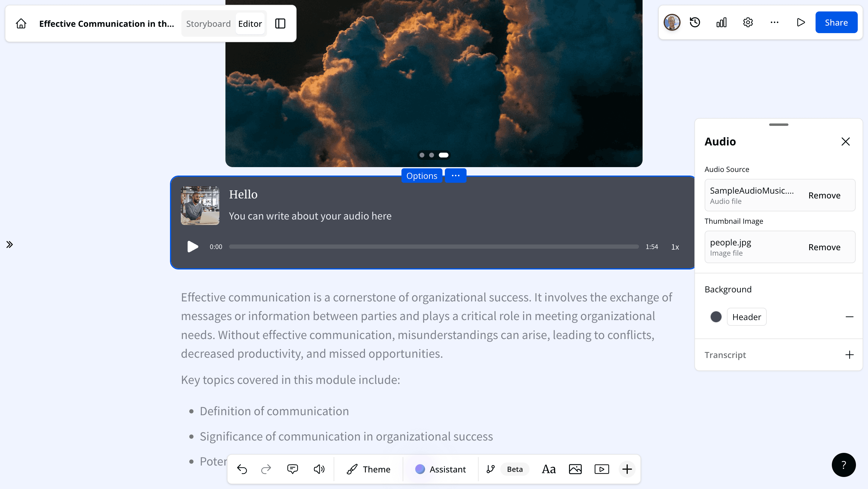Viewport: 868px width, 489px height.
Task: Expand the left sidebar with double chevron
Action: 9,245
